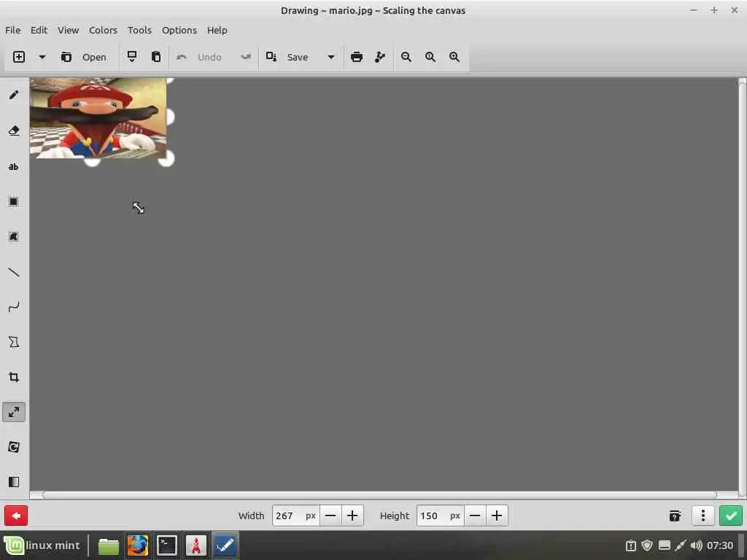Open the tool preferences brush icon

click(380, 57)
